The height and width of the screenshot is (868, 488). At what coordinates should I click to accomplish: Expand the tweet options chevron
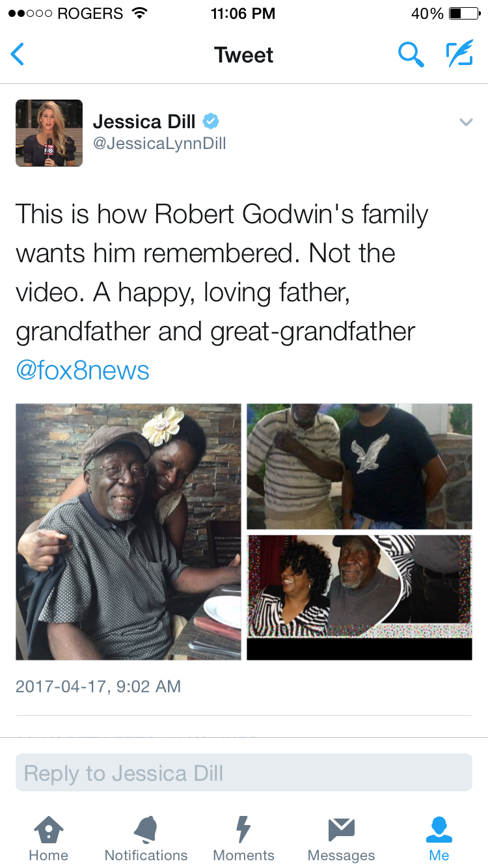point(465,122)
